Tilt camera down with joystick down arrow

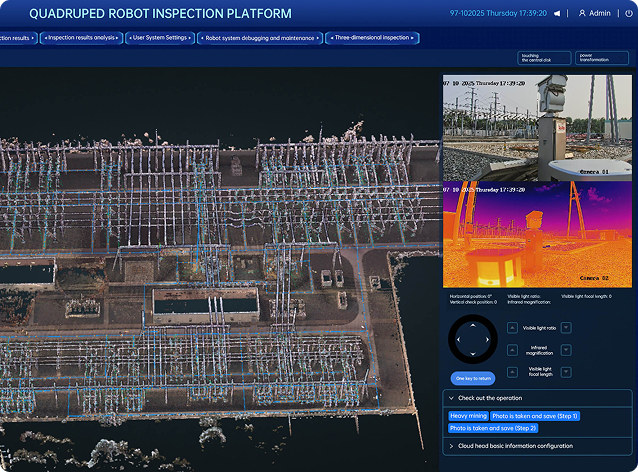(473, 354)
